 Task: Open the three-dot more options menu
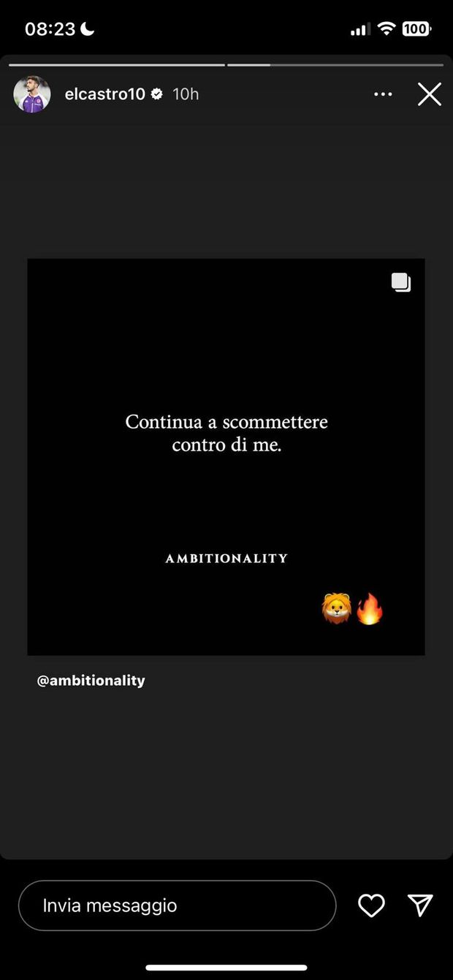pyautogui.click(x=383, y=94)
